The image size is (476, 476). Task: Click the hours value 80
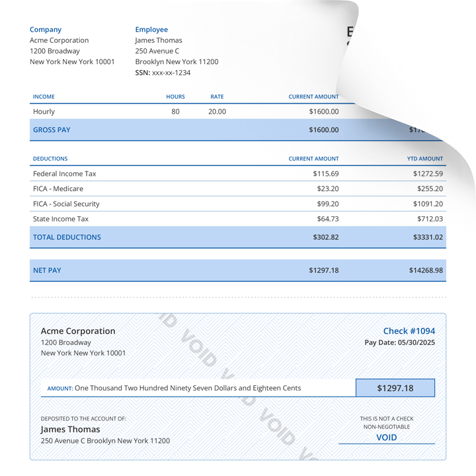[175, 112]
